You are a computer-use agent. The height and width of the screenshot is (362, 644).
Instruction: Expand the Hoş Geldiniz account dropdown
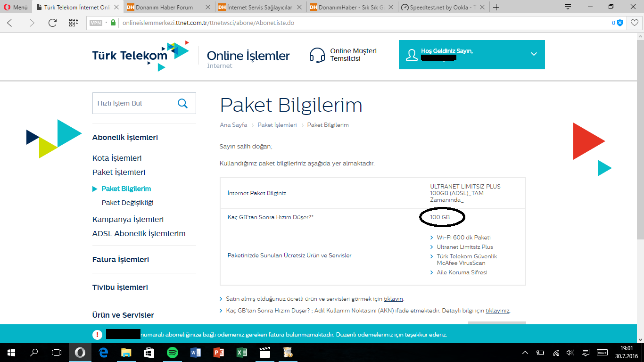tap(534, 54)
